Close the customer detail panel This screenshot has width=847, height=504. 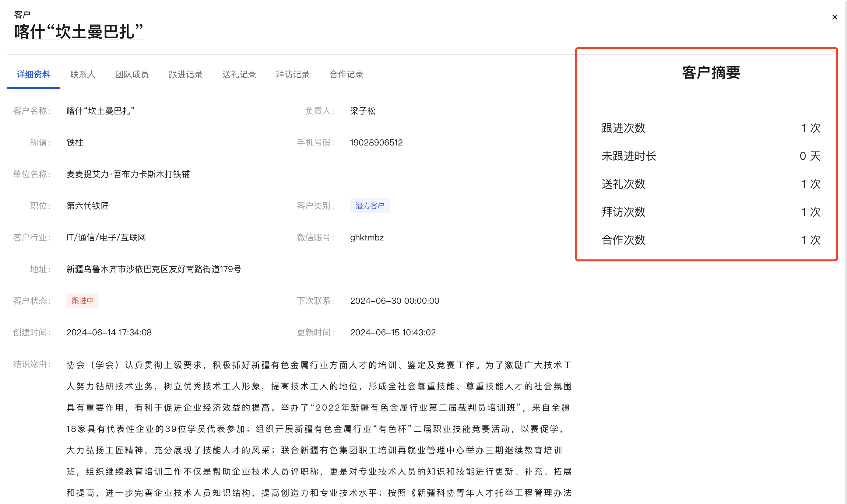[x=834, y=17]
